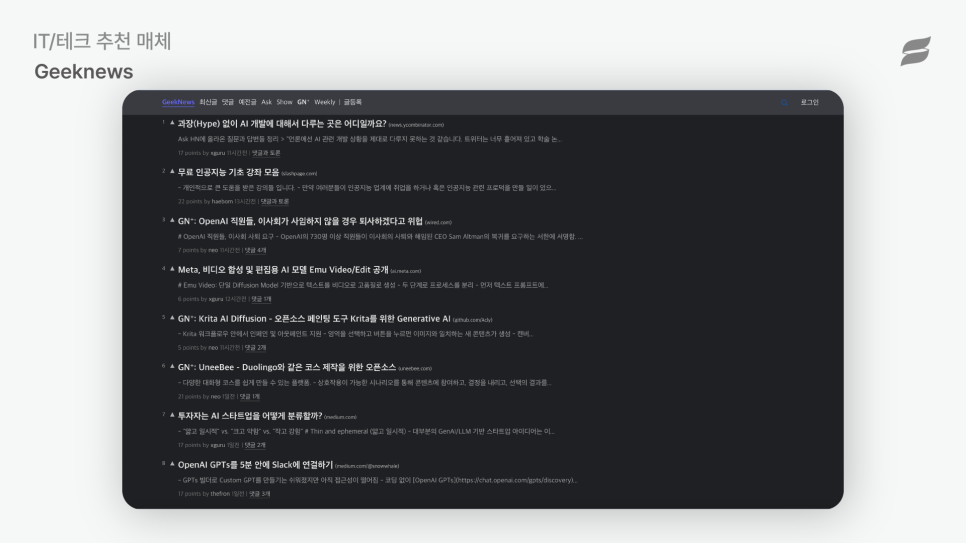
Task: Upvote the Meta Emu Video/Edit post
Action: (x=172, y=269)
